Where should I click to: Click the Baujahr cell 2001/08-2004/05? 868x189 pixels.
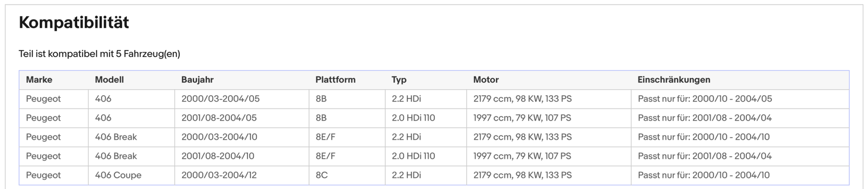pyautogui.click(x=219, y=118)
